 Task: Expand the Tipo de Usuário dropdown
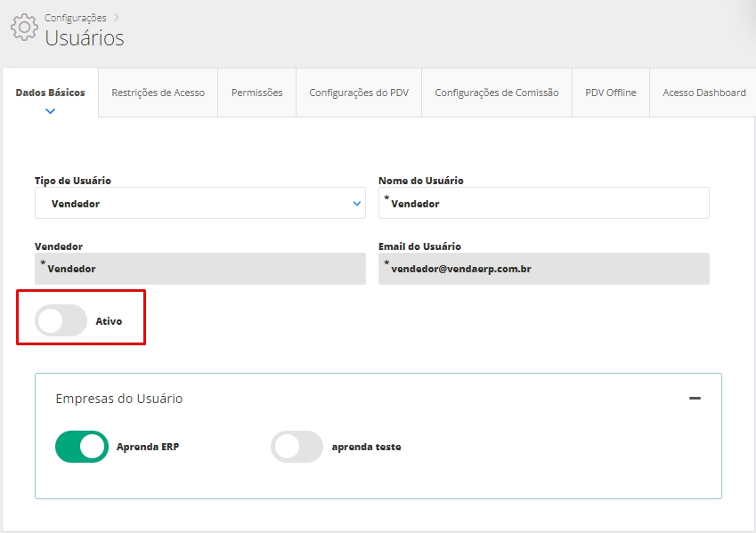pyautogui.click(x=199, y=203)
